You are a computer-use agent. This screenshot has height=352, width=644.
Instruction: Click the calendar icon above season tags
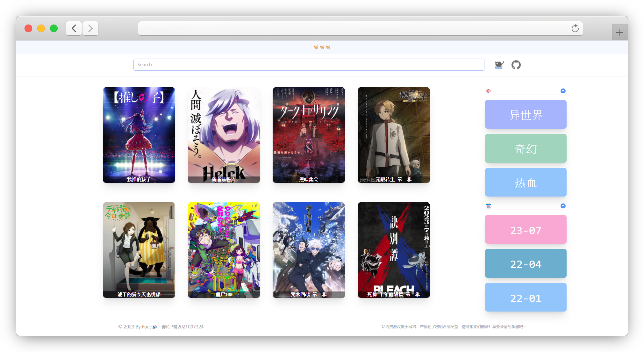[x=488, y=206]
